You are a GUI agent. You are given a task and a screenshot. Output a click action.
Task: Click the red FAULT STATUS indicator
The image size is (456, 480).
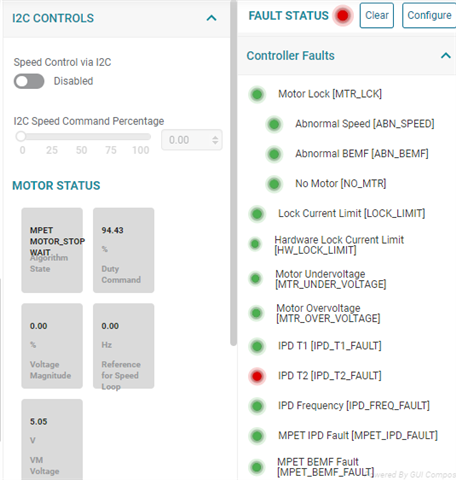tap(343, 15)
